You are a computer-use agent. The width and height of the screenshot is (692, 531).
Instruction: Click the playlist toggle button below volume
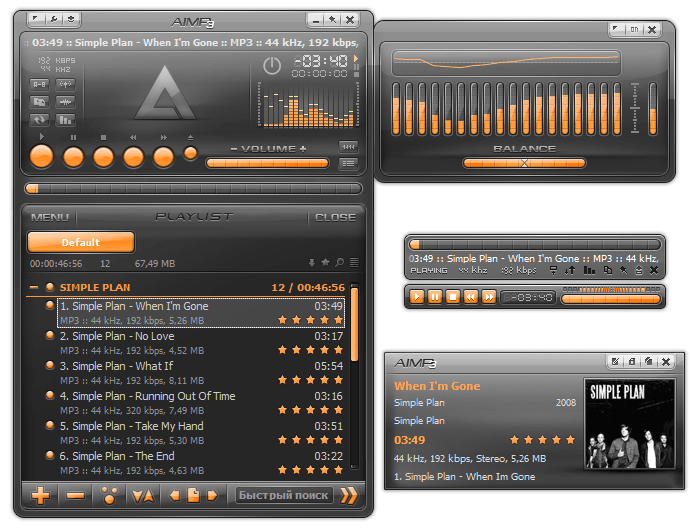[348, 164]
